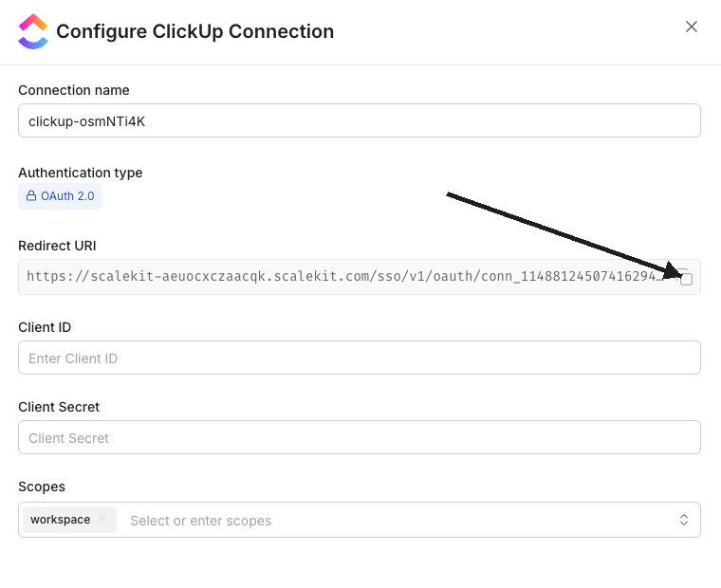
Task: Click the Client ID label
Action: point(45,327)
